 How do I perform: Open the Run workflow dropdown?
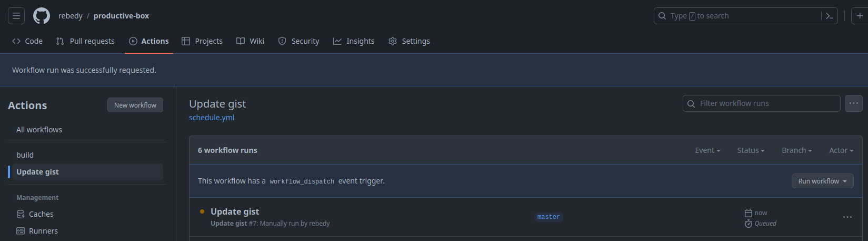click(823, 181)
